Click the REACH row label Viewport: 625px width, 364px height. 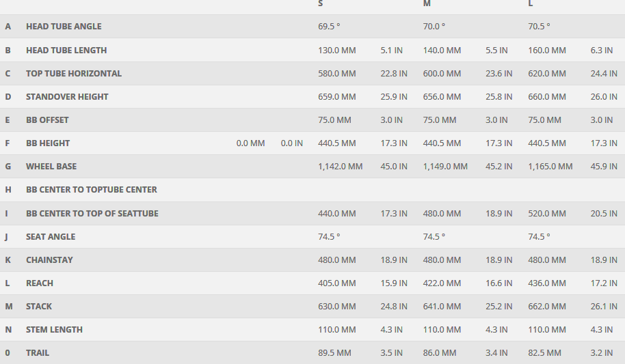click(x=40, y=283)
